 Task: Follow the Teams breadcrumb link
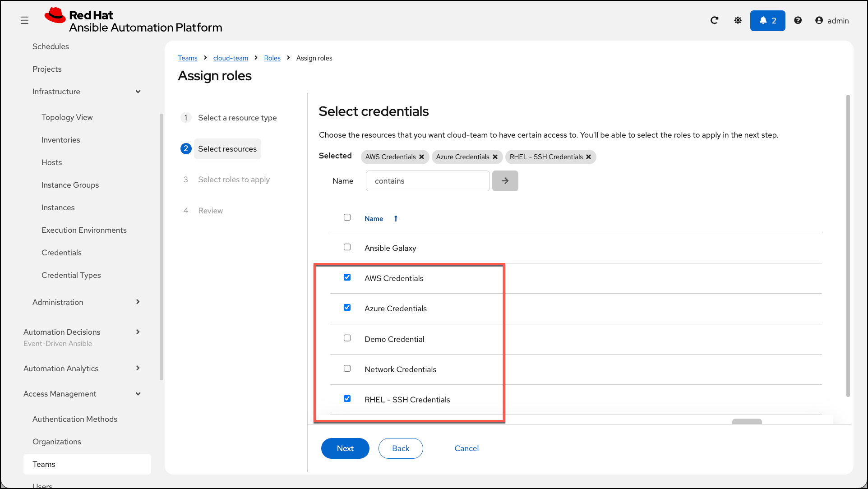(x=188, y=58)
